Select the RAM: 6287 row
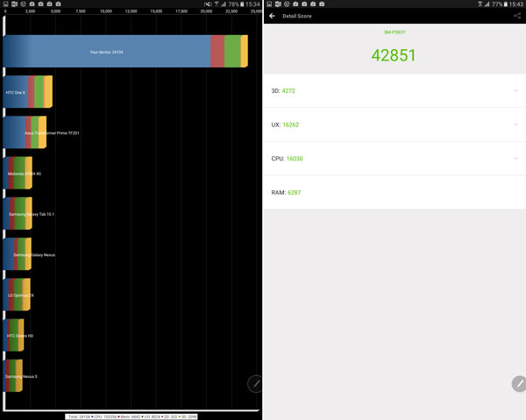Image resolution: width=526 pixels, height=420 pixels. (x=396, y=192)
